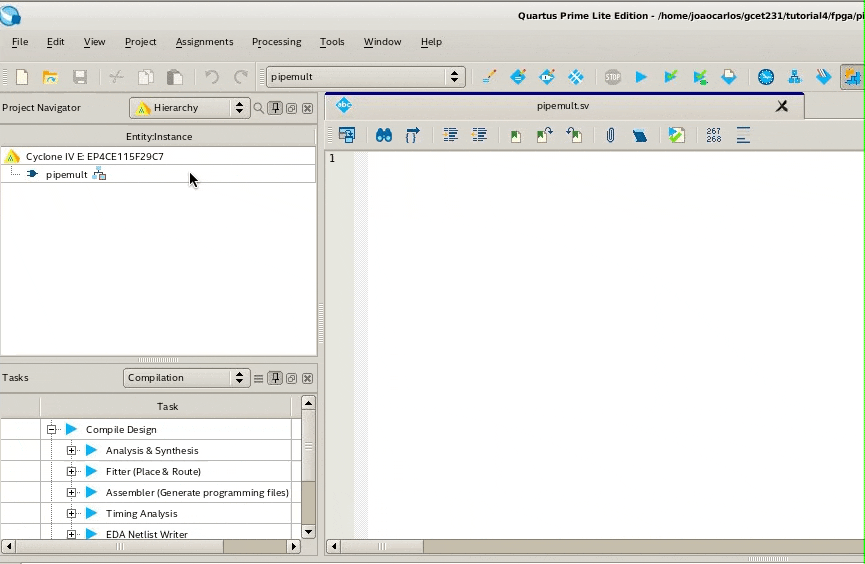
Task: Undo the last action
Action: tap(212, 77)
